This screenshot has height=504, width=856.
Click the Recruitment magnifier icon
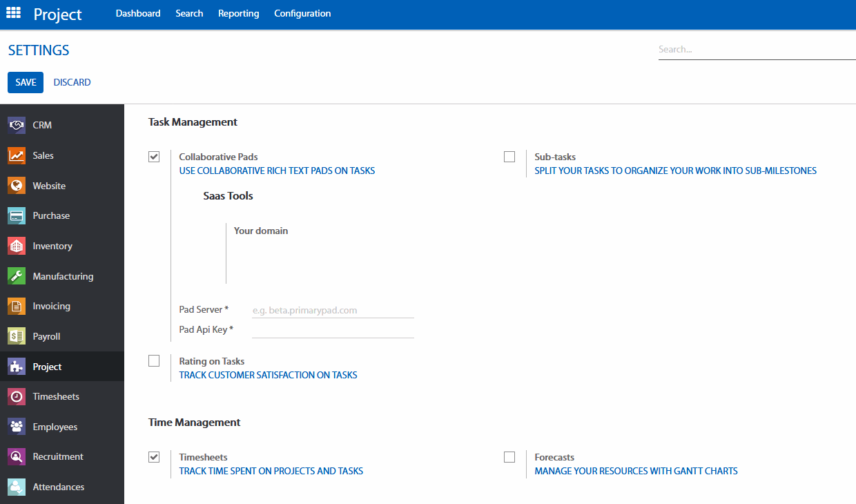coord(17,457)
